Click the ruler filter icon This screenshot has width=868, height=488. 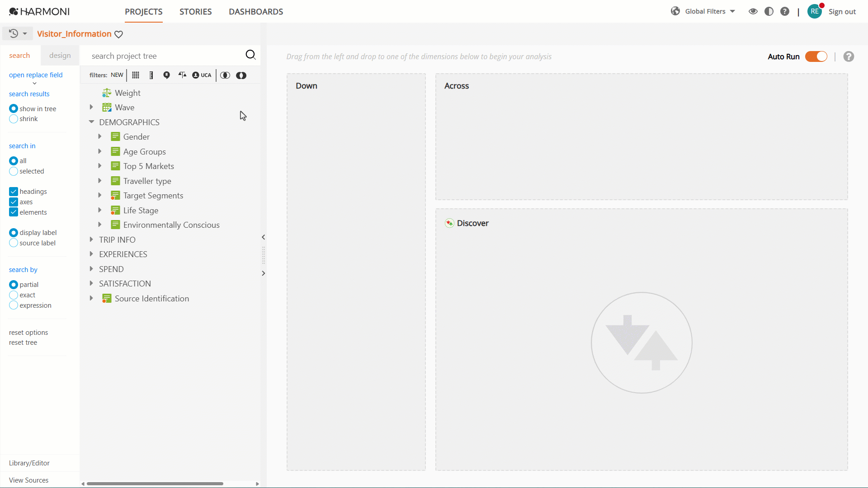tap(151, 75)
